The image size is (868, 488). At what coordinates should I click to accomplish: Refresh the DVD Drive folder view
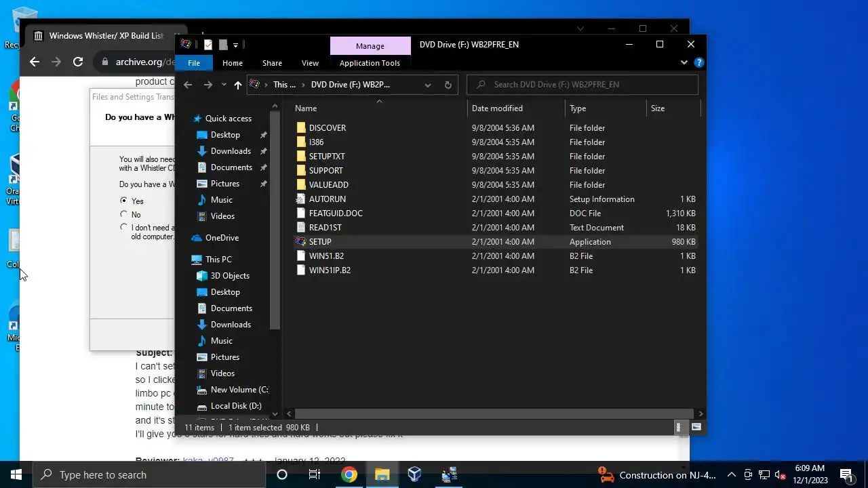coord(448,85)
